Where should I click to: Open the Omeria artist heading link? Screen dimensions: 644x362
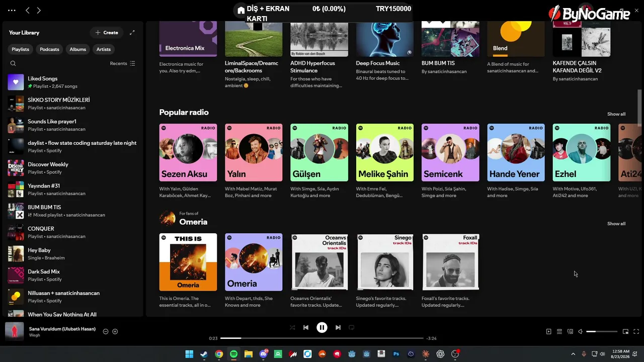point(193,222)
